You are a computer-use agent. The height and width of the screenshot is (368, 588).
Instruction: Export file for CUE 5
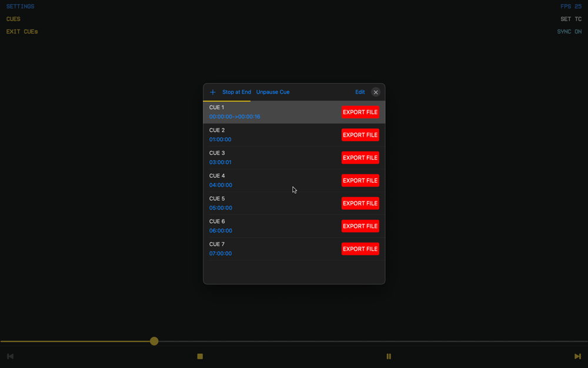click(360, 203)
